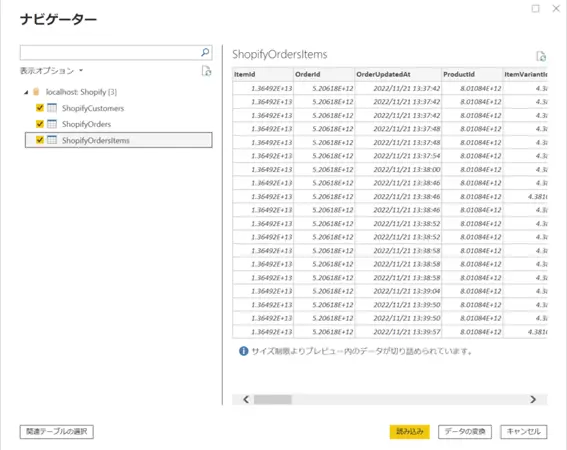Click the localhost Shopify database icon
The height and width of the screenshot is (450, 567).
click(36, 92)
